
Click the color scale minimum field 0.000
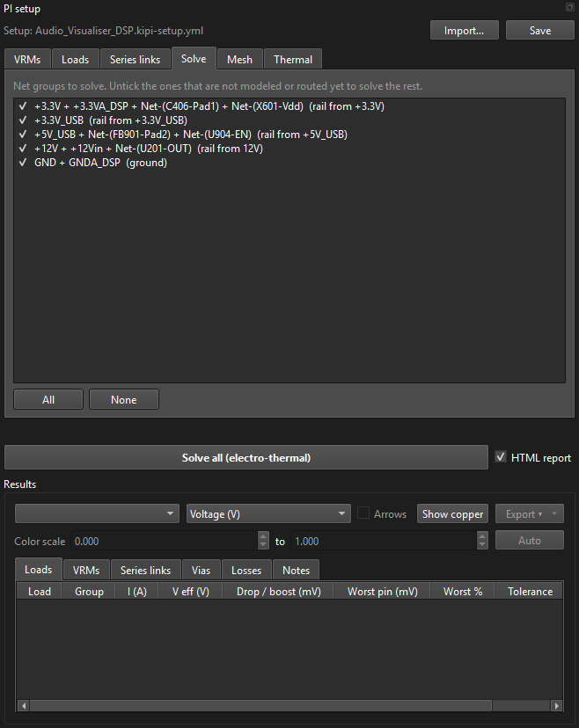click(x=165, y=542)
